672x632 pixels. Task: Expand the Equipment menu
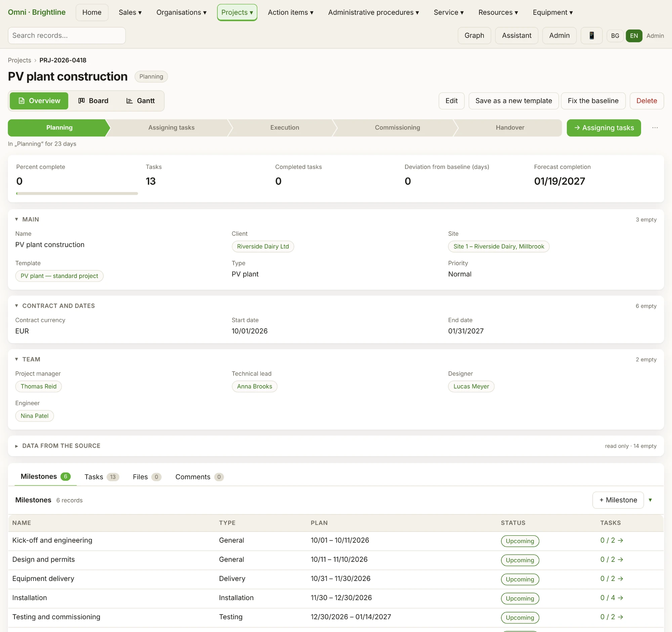[553, 12]
